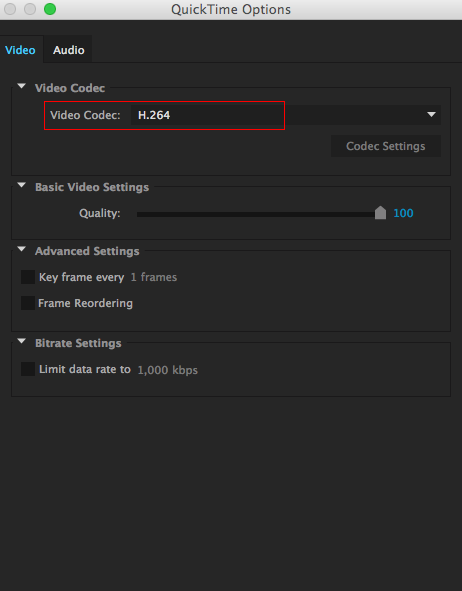Switch to the Video tab
The width and height of the screenshot is (462, 591).
(x=20, y=50)
